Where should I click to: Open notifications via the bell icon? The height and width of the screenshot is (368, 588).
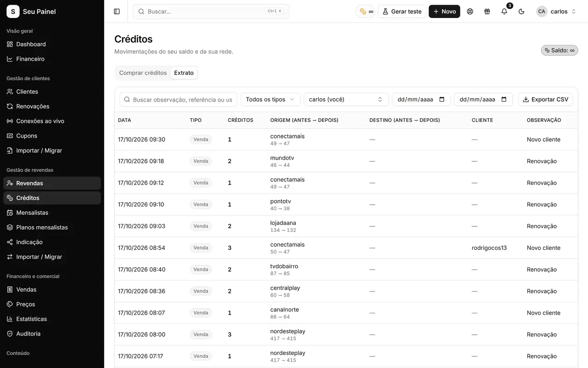[504, 11]
